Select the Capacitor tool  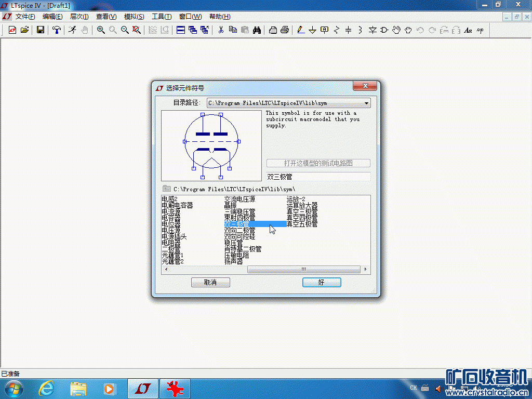[348, 30]
